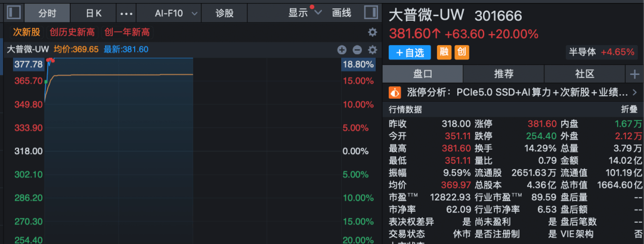The width and height of the screenshot is (644, 244).
Task: Click the 今开 value 351.11
Action: point(457,136)
